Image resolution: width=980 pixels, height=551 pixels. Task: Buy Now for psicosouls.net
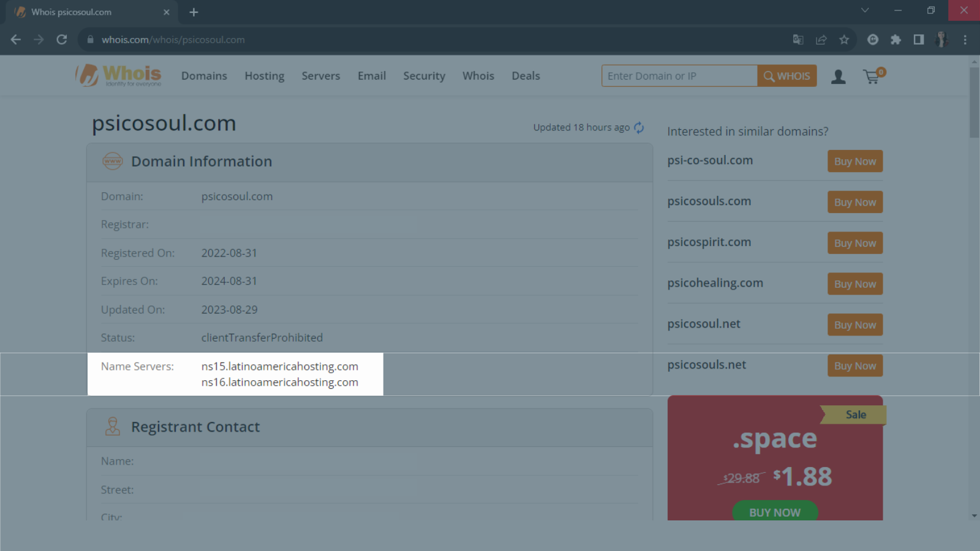(x=855, y=366)
